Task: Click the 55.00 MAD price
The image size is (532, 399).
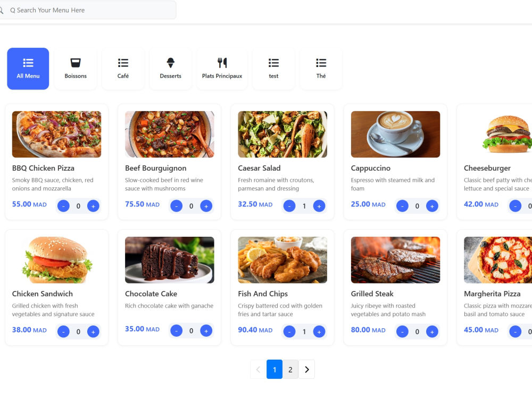Action: pos(29,204)
